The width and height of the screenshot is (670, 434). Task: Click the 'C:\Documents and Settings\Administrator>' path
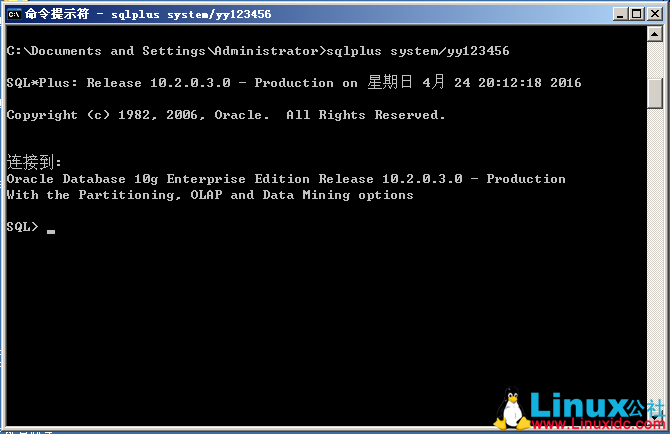coord(166,51)
